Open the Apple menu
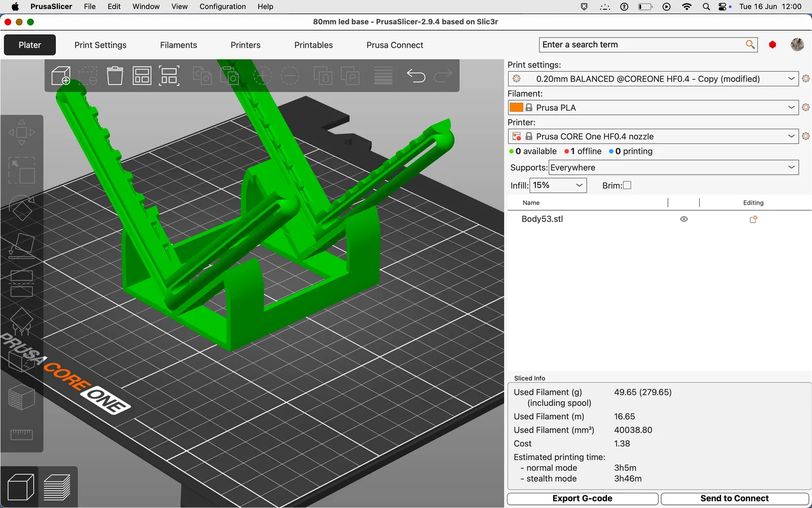This screenshot has height=508, width=812. click(x=15, y=7)
